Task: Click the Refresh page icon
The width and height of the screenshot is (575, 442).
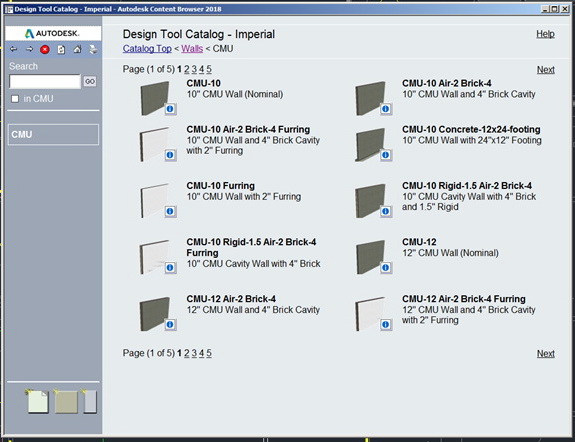Action: coord(61,50)
